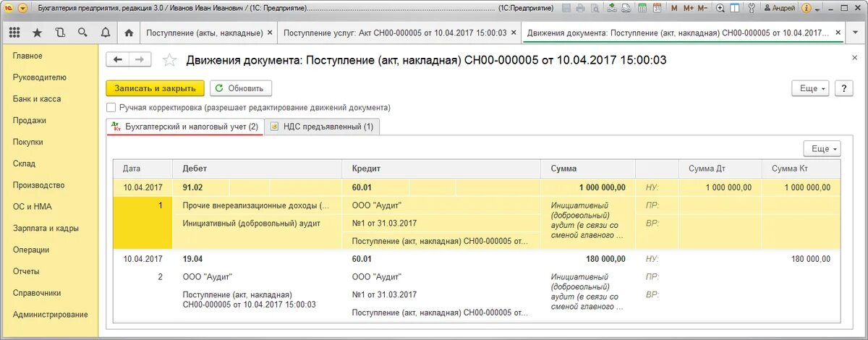This screenshot has width=868, height=340.
Task: Open the search magnifier icon
Action: point(82,33)
